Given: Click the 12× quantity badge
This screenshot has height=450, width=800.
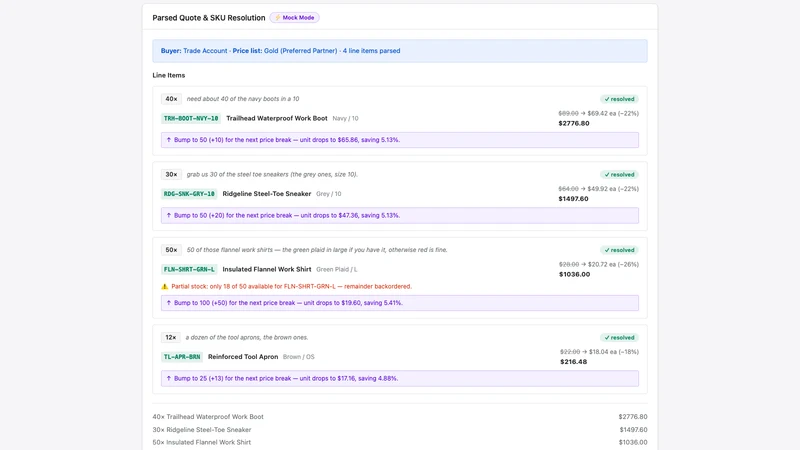Looking at the screenshot, I should tap(170, 337).
